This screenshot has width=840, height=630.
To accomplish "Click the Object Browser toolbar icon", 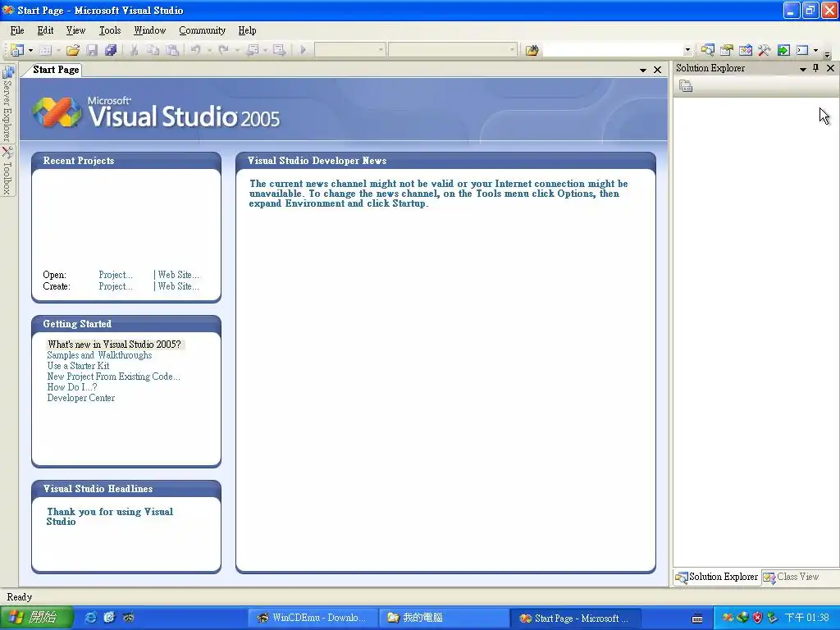I will pos(745,50).
